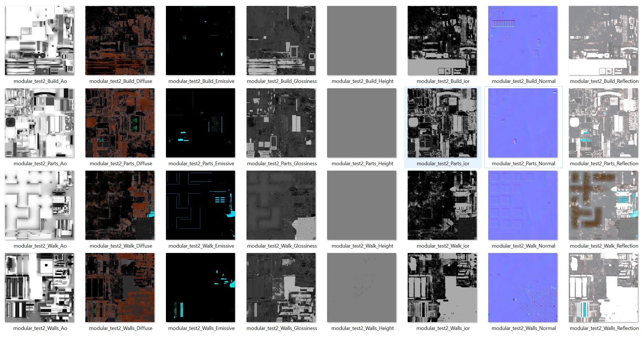Screen dimensions: 644x339
Task: Click the modular_test2_Walls_Diffuse thumbnail
Action: 120,287
